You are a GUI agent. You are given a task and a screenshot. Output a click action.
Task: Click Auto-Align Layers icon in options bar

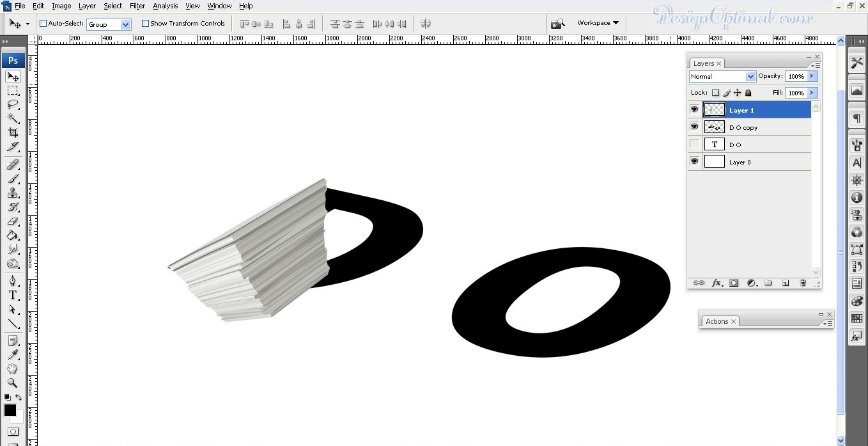tap(426, 24)
